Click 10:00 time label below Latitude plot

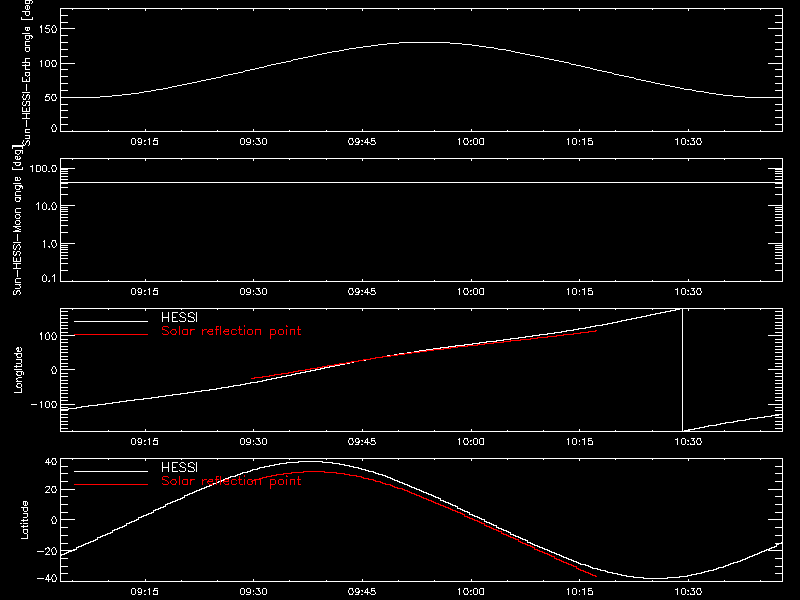point(470,592)
